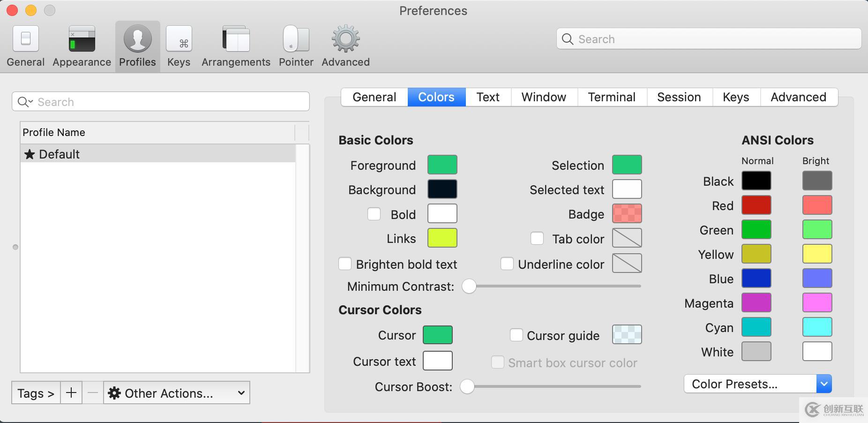Enable Brighten bold text
This screenshot has height=423, width=868.
(345, 264)
